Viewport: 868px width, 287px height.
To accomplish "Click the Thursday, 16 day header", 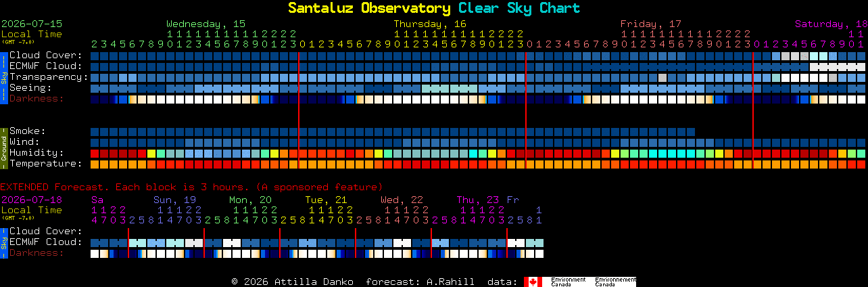I will [x=430, y=23].
